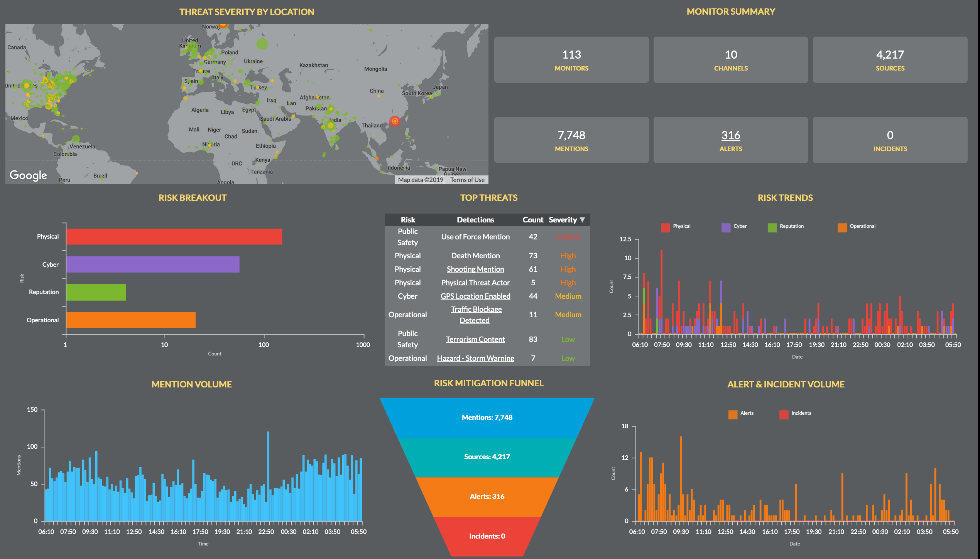Click the Google logo on the map
980x559 pixels.
coord(28,175)
